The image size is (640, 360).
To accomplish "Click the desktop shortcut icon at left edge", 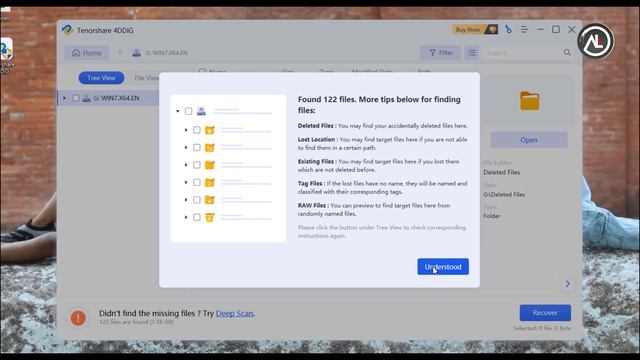I will 6,49.
